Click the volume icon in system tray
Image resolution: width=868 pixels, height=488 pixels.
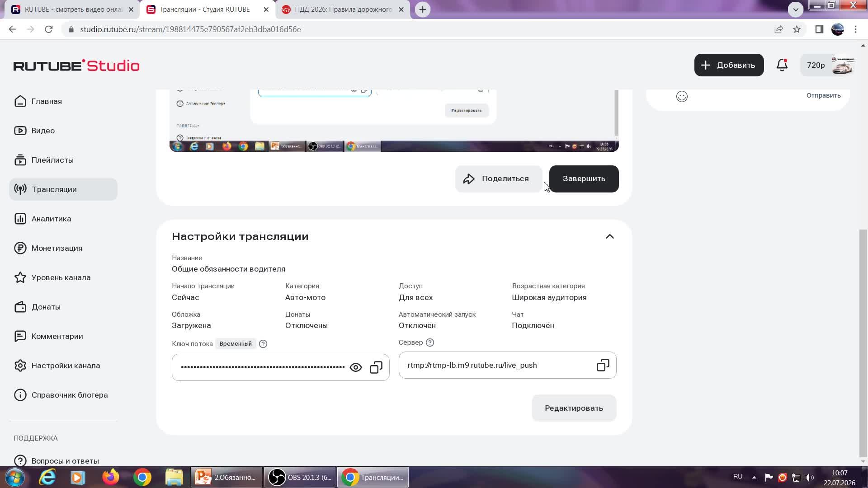tap(810, 478)
